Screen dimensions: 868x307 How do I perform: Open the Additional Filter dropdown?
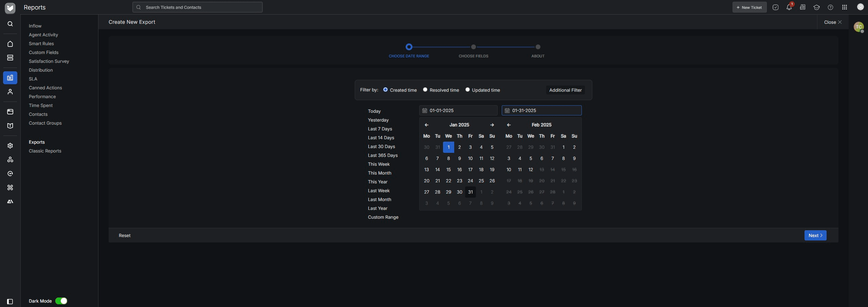click(565, 90)
